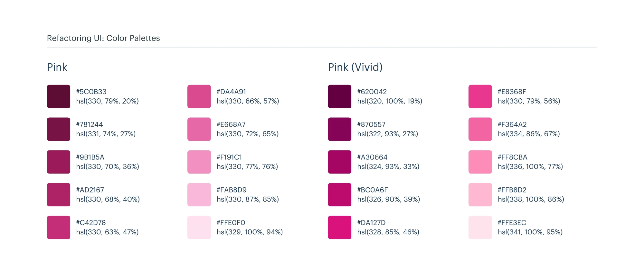Image resolution: width=644 pixels, height=279 pixels.
Task: Click the #BC0A6F hex code label
Action: point(373,190)
